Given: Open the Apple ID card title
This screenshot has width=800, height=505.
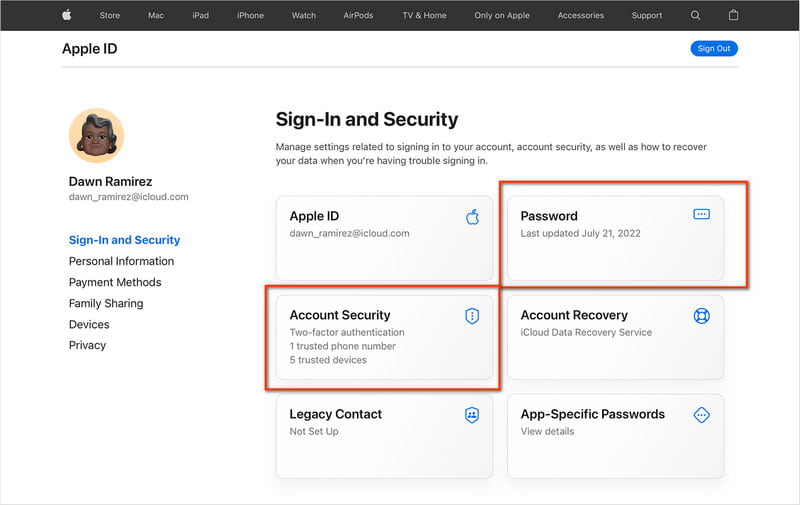Looking at the screenshot, I should pyautogui.click(x=314, y=216).
